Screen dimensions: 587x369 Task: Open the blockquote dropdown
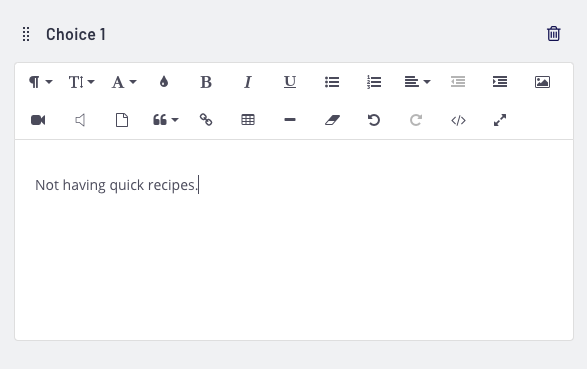coord(165,120)
